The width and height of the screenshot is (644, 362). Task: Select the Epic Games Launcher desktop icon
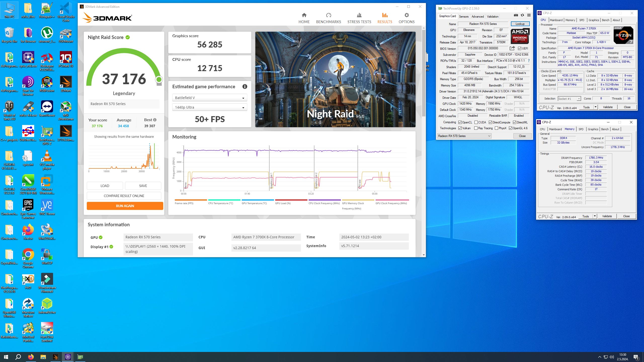(28, 209)
